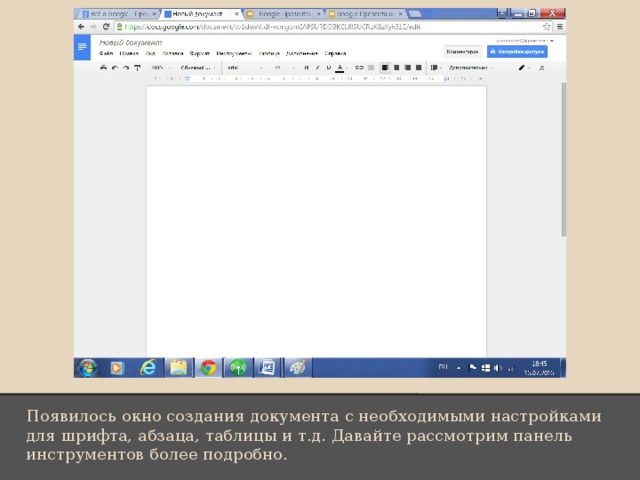The width and height of the screenshot is (640, 480).
Task: Reload the page
Action: tap(106, 27)
